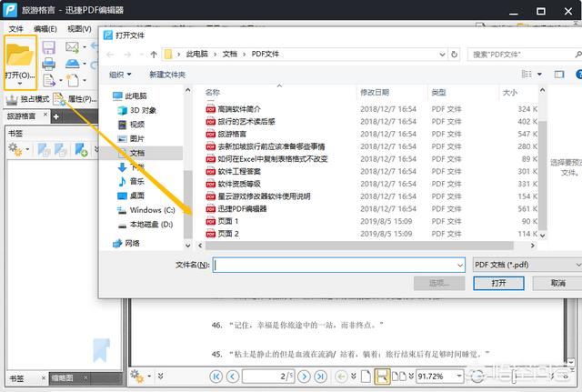Click the 打开 button in dialog
Screen dimensions: 582x392
[498, 283]
